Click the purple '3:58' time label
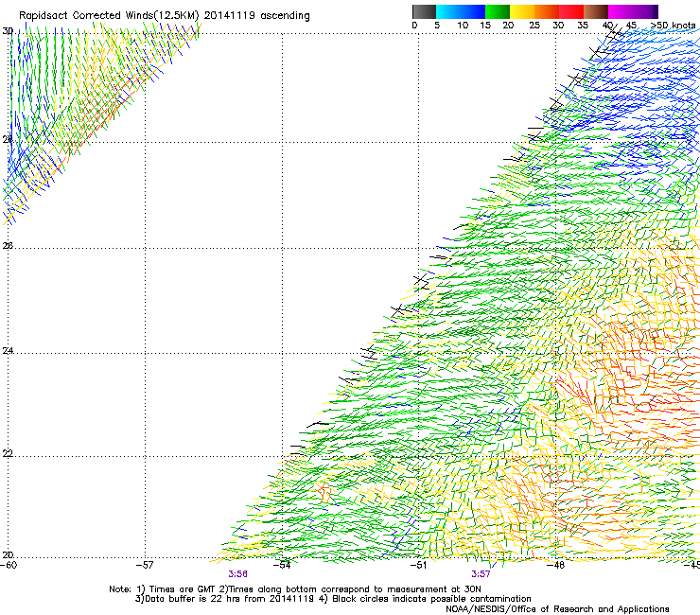Screen dimensions: 700x615 pos(238,574)
